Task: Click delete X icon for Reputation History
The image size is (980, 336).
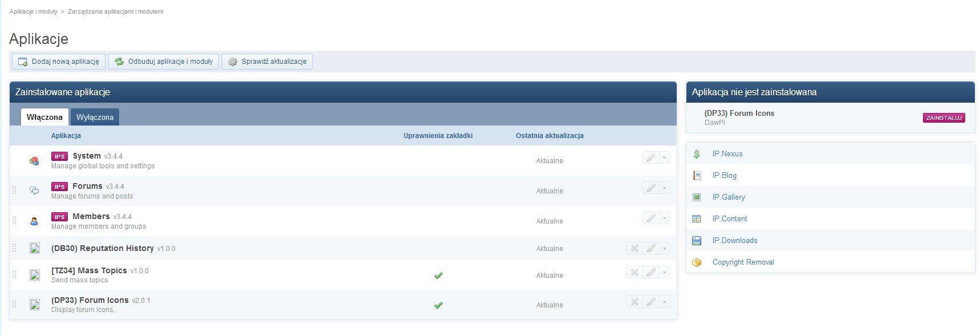Action: (x=634, y=248)
